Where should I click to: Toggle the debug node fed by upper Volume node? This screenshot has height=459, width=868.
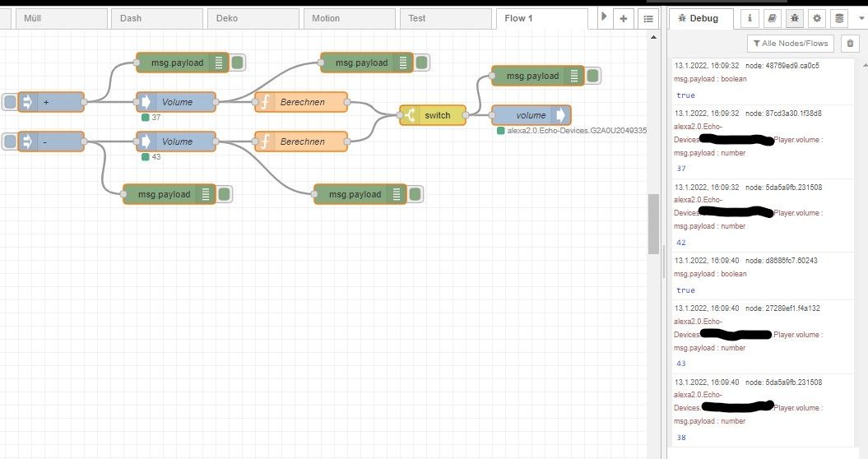[422, 63]
